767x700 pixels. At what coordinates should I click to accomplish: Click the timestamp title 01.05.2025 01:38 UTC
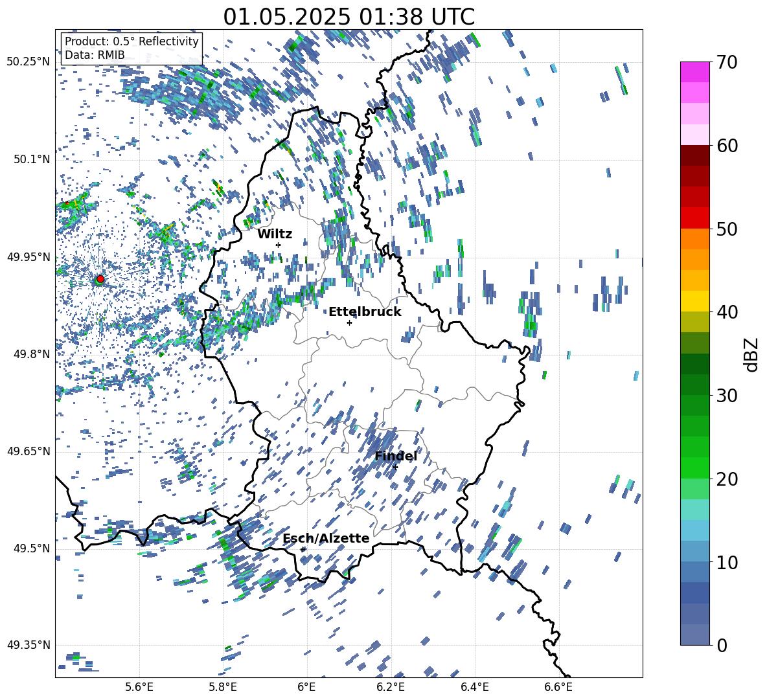349,17
